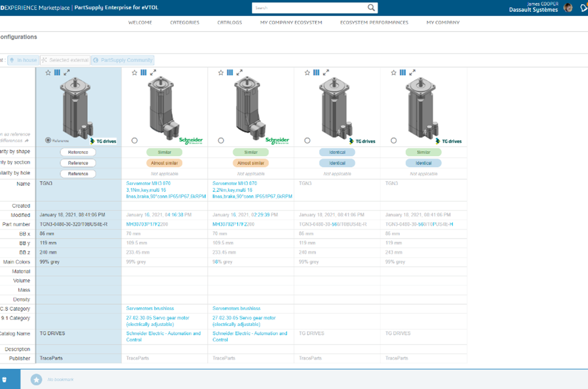Toggle the Selected external filter
588x389 pixels.
click(x=65, y=61)
